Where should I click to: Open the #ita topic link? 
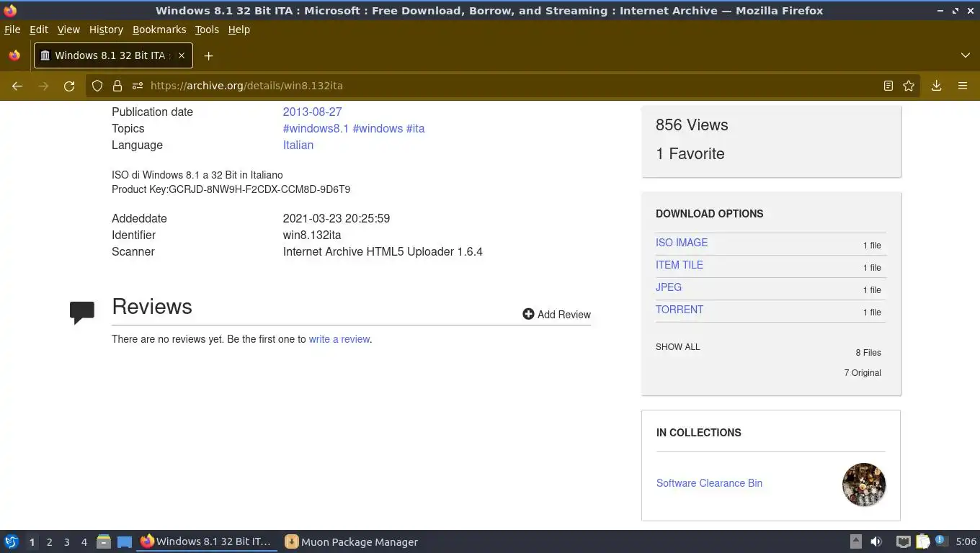(x=416, y=128)
